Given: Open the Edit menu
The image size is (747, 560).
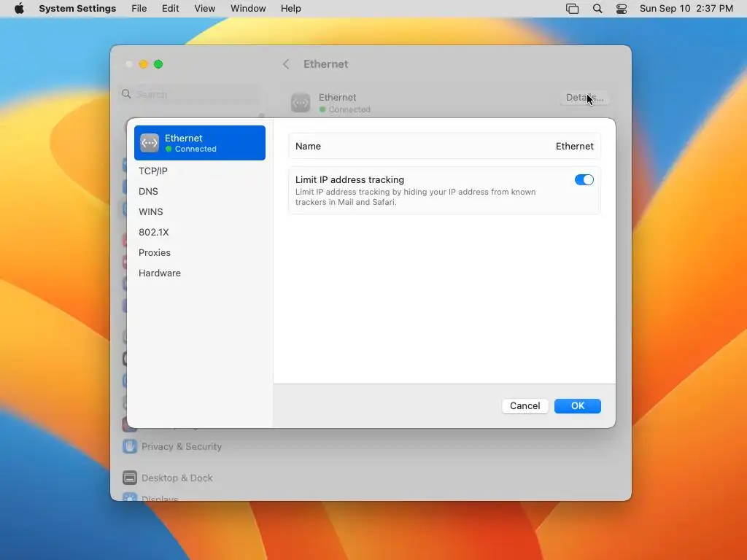Looking at the screenshot, I should [x=170, y=9].
